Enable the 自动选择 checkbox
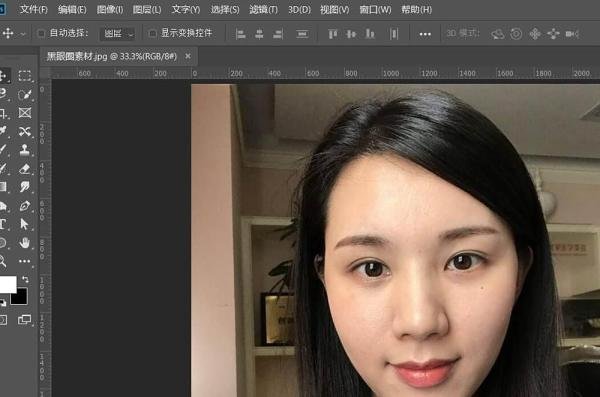Screen dimensions: 600x397 41,34
